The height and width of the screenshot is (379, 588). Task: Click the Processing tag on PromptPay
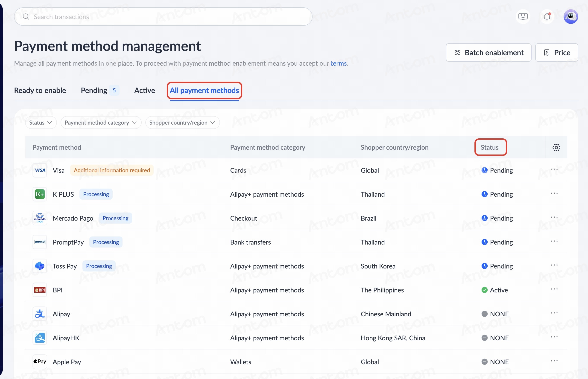pos(106,242)
